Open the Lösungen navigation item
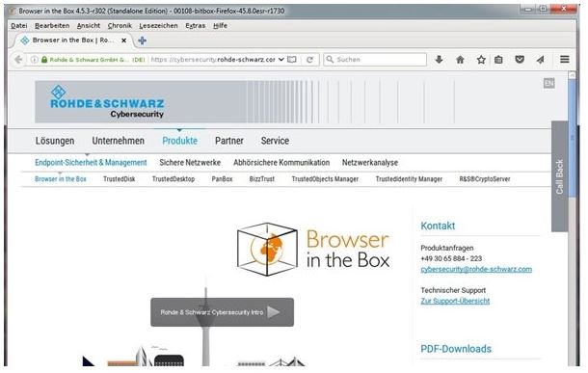Viewport: 588px width, 373px height. pyautogui.click(x=55, y=141)
